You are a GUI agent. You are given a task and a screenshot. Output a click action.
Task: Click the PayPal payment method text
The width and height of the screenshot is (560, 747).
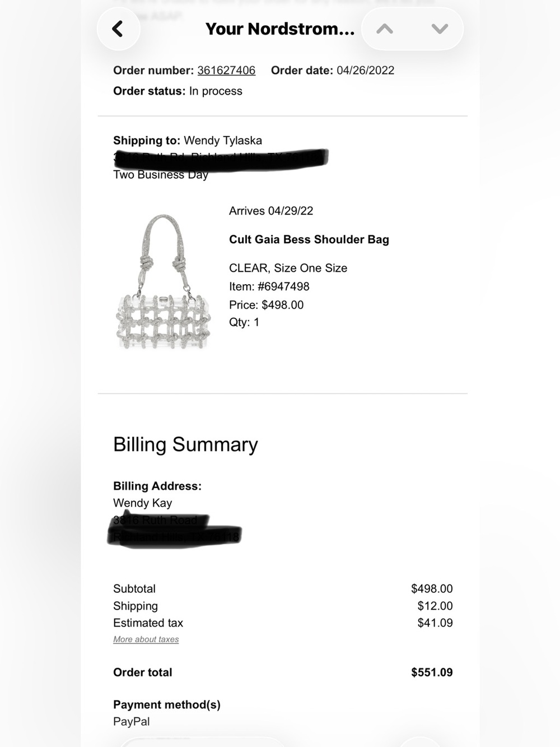point(132,721)
